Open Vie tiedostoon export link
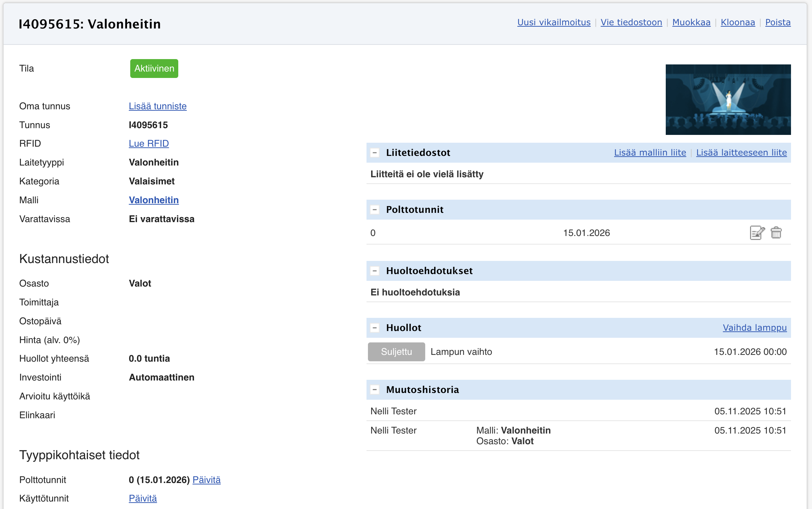This screenshot has height=509, width=812. tap(631, 22)
